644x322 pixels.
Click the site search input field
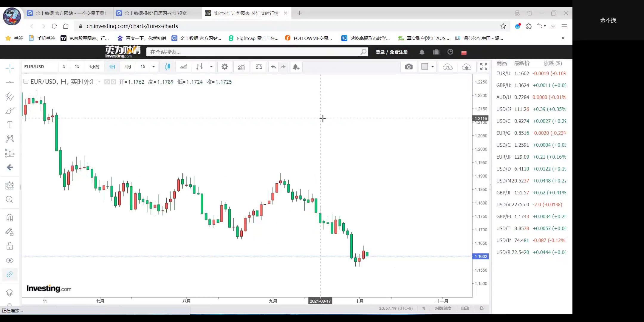253,52
